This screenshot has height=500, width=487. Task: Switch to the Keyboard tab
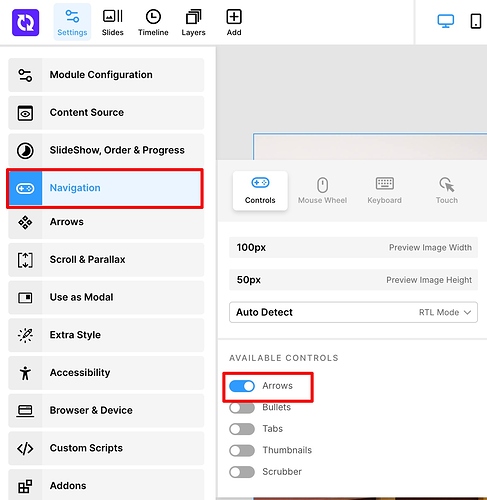[384, 191]
